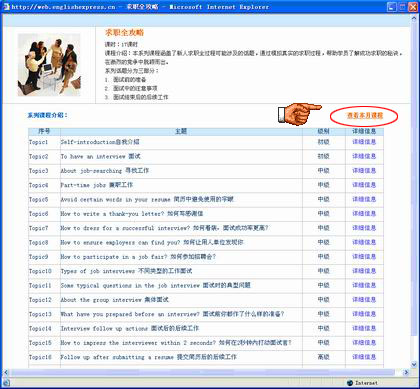Click 'Follow up after submitting a resume' text

(117, 357)
